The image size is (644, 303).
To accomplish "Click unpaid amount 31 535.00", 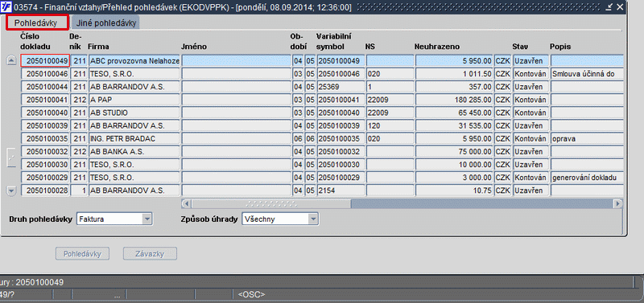I will 454,125.
